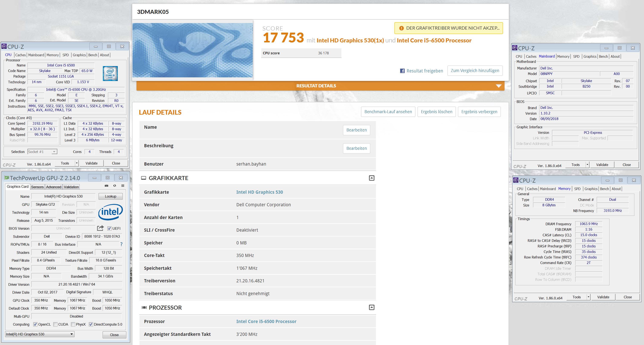Screen dimensions: 644x345
Task: Click GPU-Z refresh icon
Action: pos(115,186)
